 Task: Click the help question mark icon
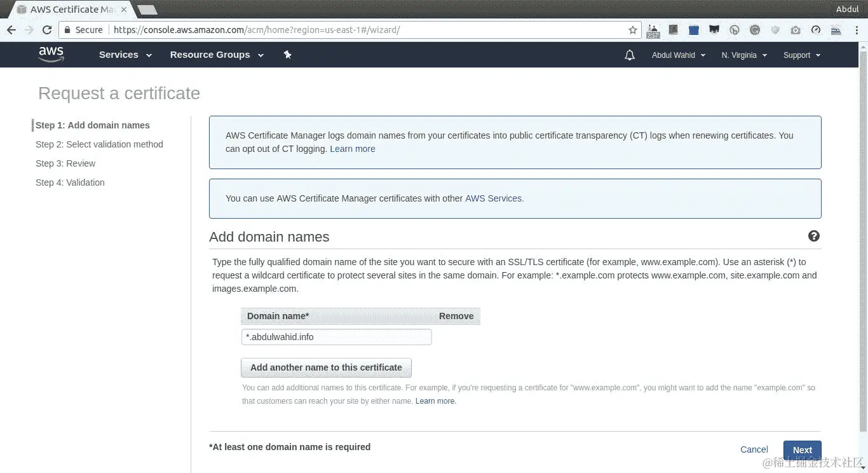(813, 236)
